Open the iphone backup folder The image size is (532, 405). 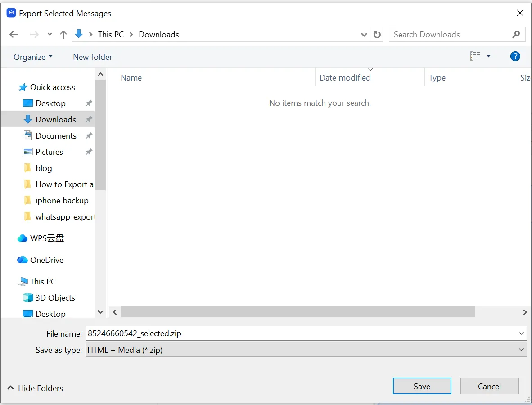62,200
